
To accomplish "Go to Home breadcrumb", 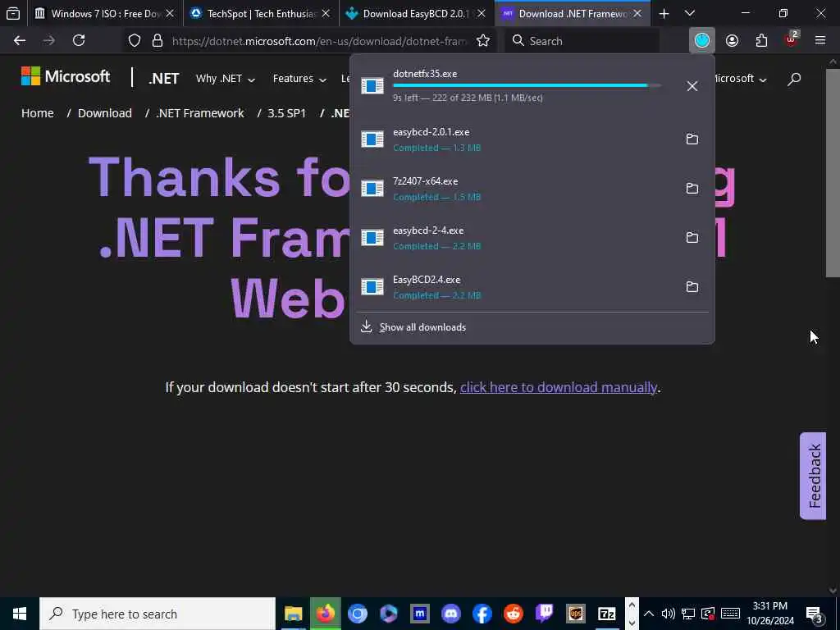I will pos(38,113).
